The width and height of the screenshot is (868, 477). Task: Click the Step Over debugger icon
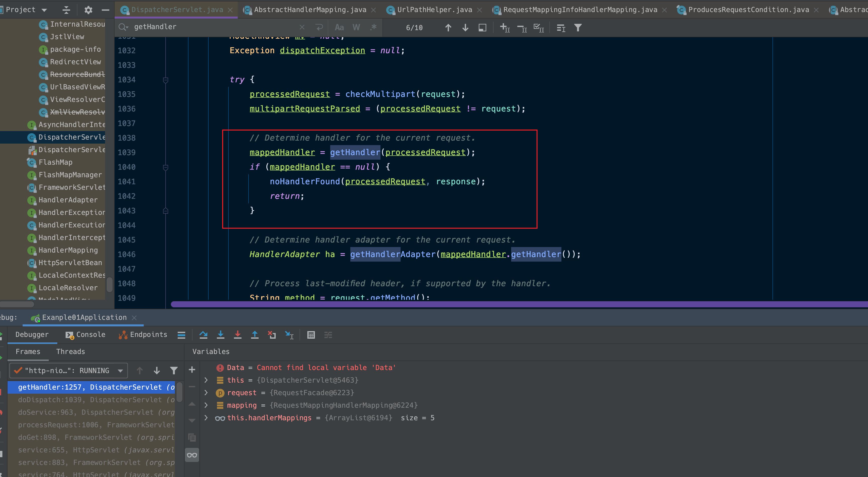(x=203, y=335)
